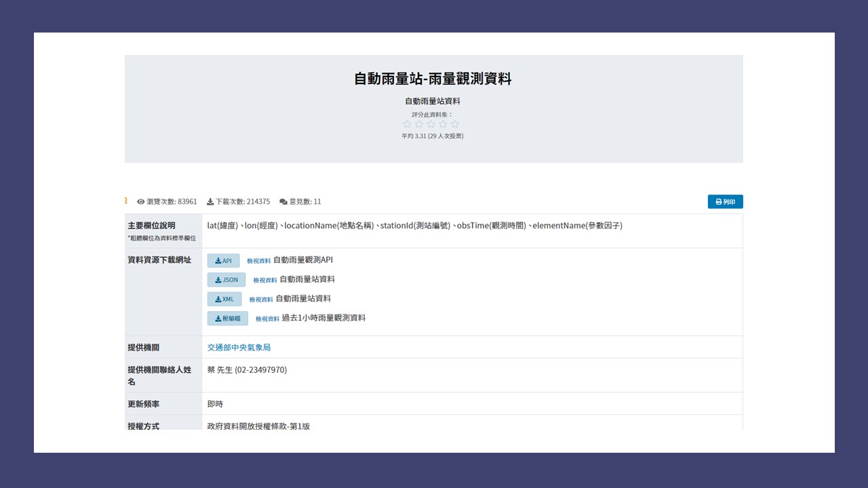Click the 瀏覽次數 views eye icon
The width and height of the screenshot is (868, 488).
pos(140,201)
